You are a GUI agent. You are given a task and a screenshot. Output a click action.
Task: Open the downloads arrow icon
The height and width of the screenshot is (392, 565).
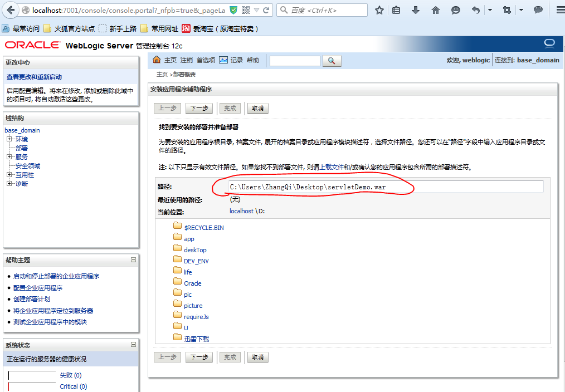[416, 10]
